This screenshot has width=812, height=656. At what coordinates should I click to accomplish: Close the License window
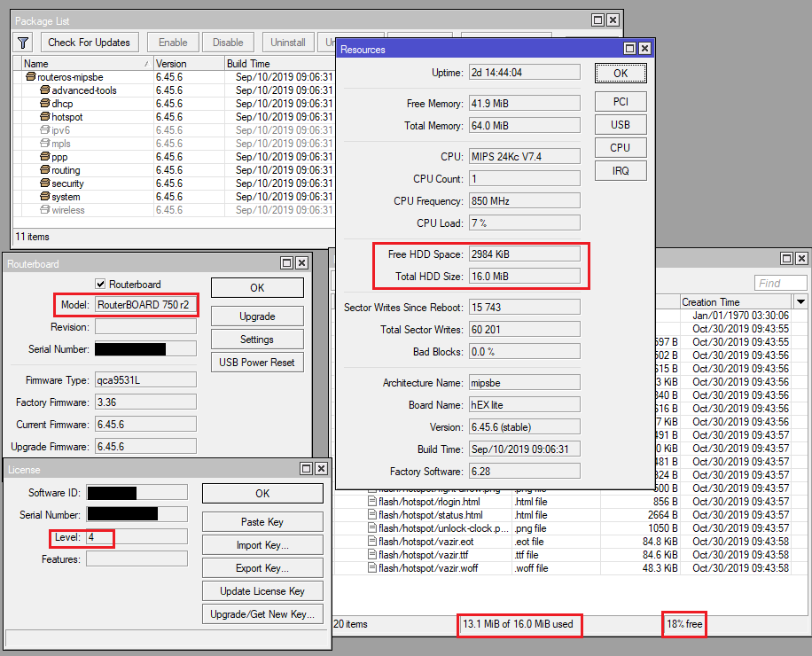(321, 469)
